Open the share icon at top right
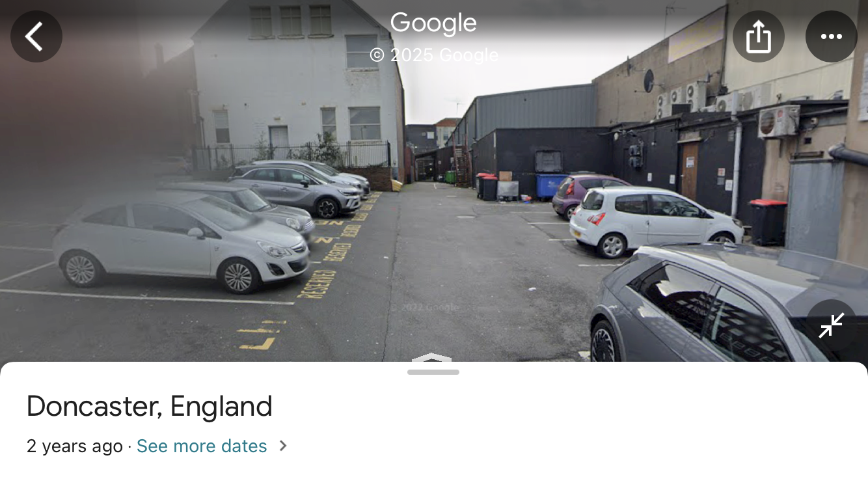Screen dimensions: 868x488 coord(759,36)
